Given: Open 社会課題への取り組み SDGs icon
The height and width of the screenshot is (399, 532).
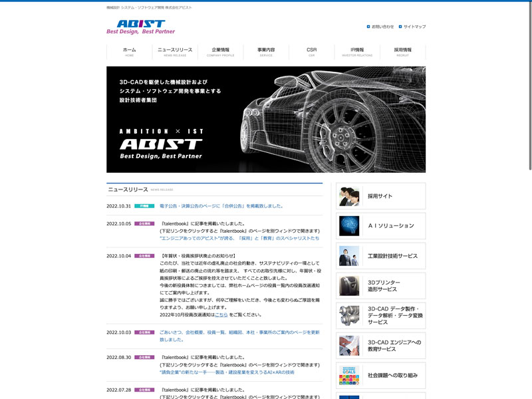Looking at the screenshot, I should 349,375.
